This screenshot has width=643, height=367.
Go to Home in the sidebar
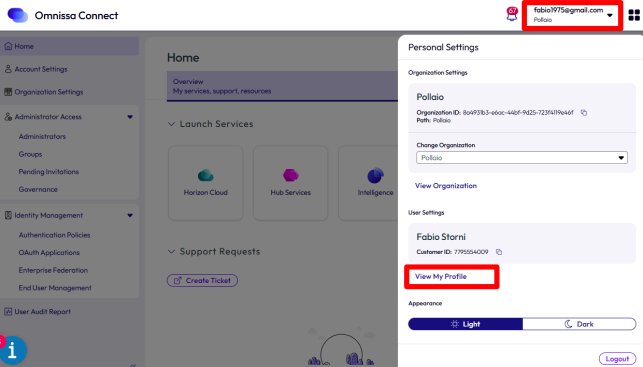pyautogui.click(x=69, y=46)
